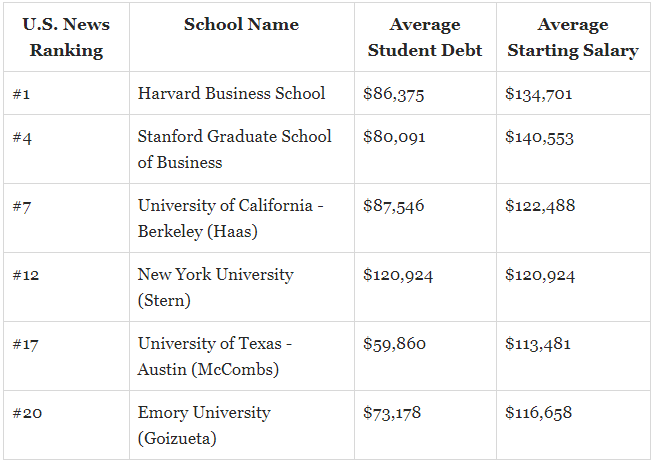Select the #1 ranking cell
Image resolution: width=655 pixels, height=466 pixels.
pos(21,94)
